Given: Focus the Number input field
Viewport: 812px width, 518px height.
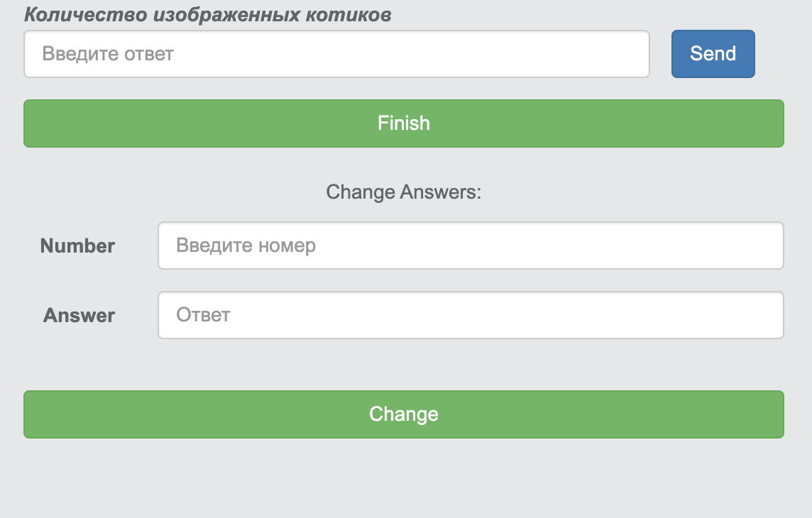Looking at the screenshot, I should [x=470, y=246].
